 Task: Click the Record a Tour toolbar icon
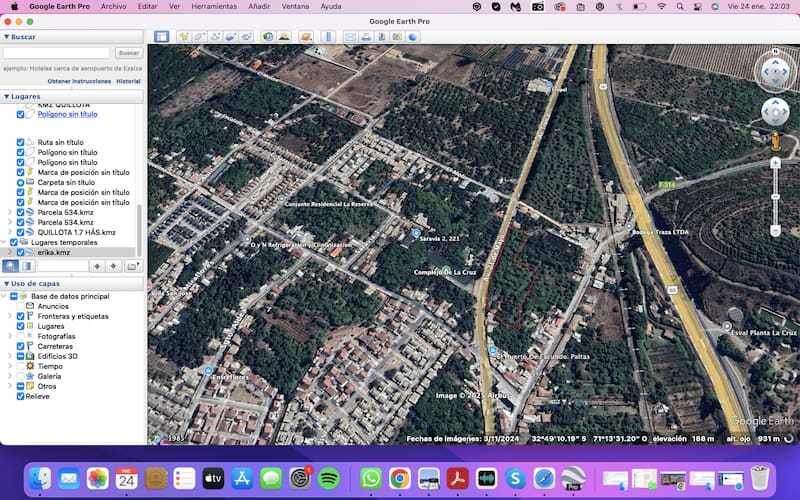coord(247,37)
